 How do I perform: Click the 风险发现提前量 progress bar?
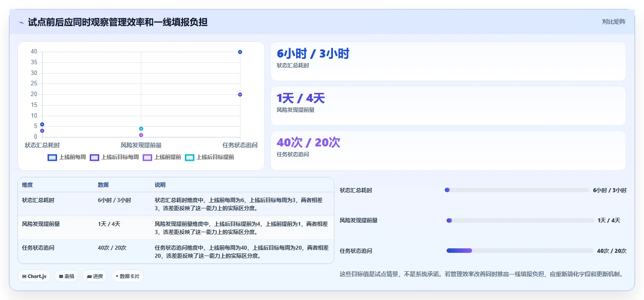[x=520, y=221]
